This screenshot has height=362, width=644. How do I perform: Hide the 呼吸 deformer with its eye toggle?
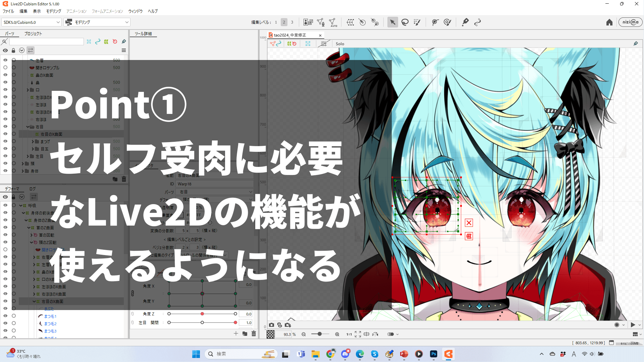[x=5, y=205]
